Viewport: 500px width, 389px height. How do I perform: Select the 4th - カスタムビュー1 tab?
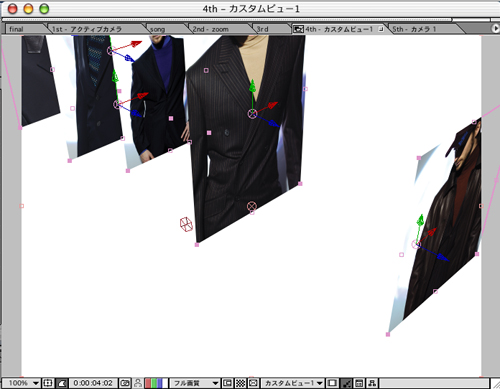(x=339, y=29)
